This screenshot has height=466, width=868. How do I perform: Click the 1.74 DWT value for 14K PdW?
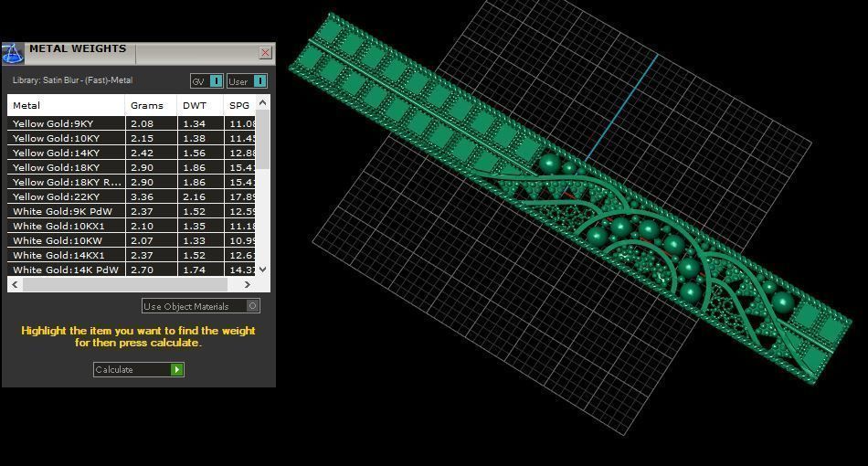click(x=195, y=270)
